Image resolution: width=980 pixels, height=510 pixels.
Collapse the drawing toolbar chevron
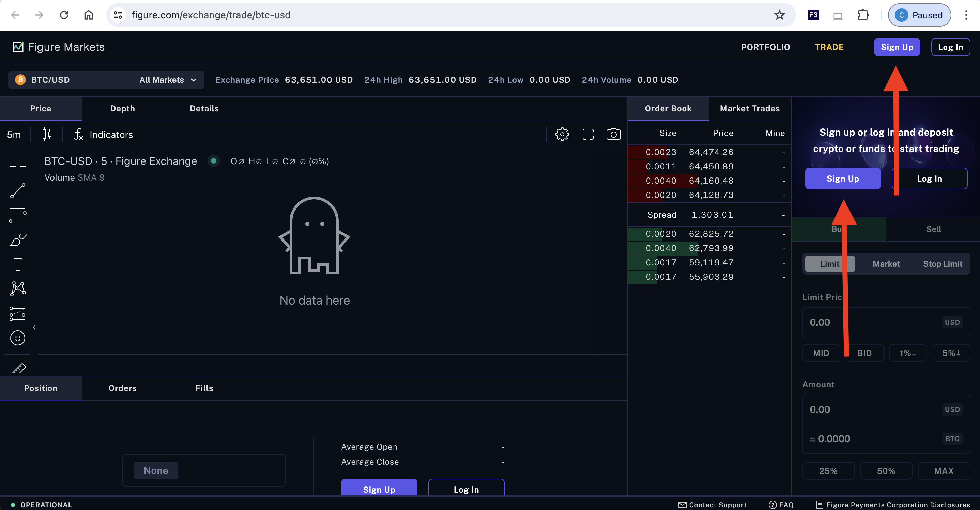coord(34,327)
